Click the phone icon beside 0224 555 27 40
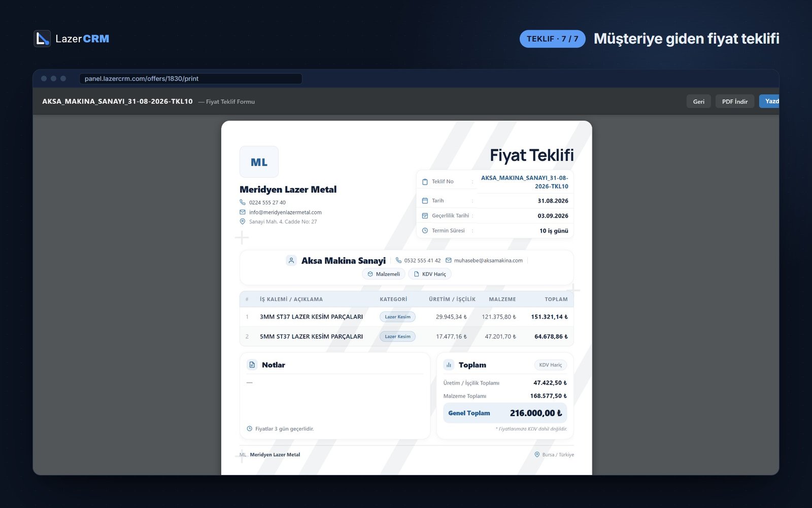This screenshot has width=812, height=508. 243,202
